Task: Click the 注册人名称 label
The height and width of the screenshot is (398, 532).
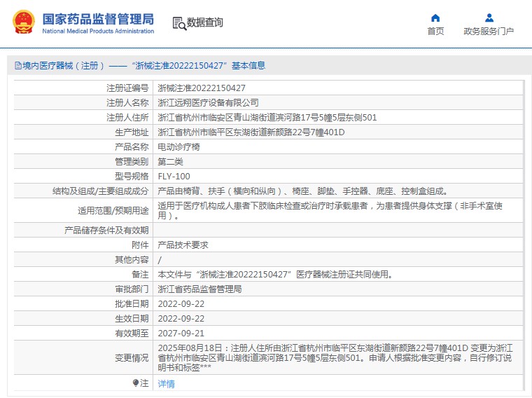Action: 127,103
